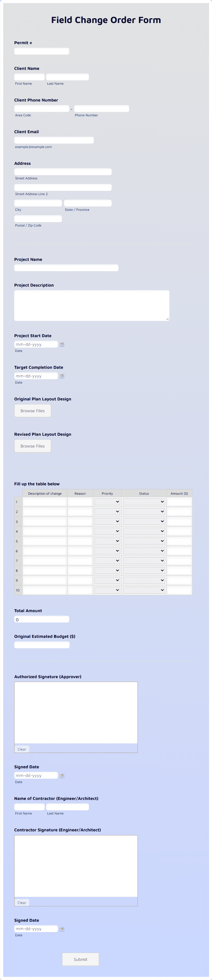Clear the Contractor Signature field
This screenshot has width=212, height=980.
coord(22,902)
